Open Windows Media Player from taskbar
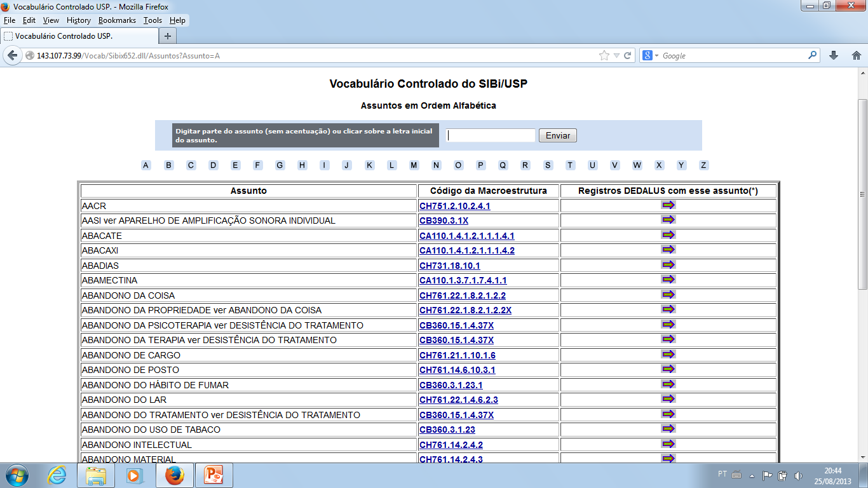This screenshot has height=488, width=868. 134,475
